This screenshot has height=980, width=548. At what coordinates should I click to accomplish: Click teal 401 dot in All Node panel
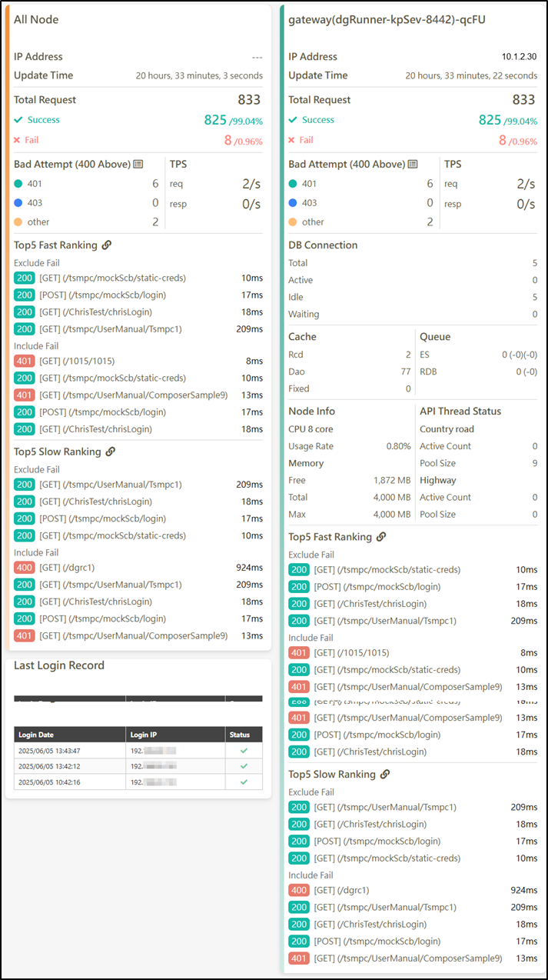[x=18, y=184]
